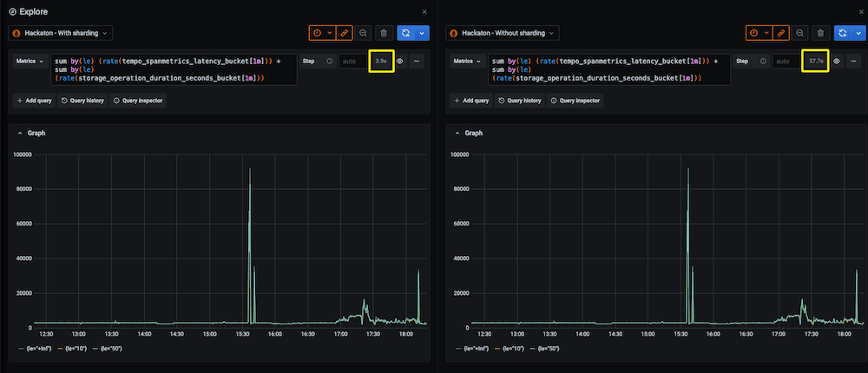
Task: Run query with refresh icon in left pane
Action: 407,33
